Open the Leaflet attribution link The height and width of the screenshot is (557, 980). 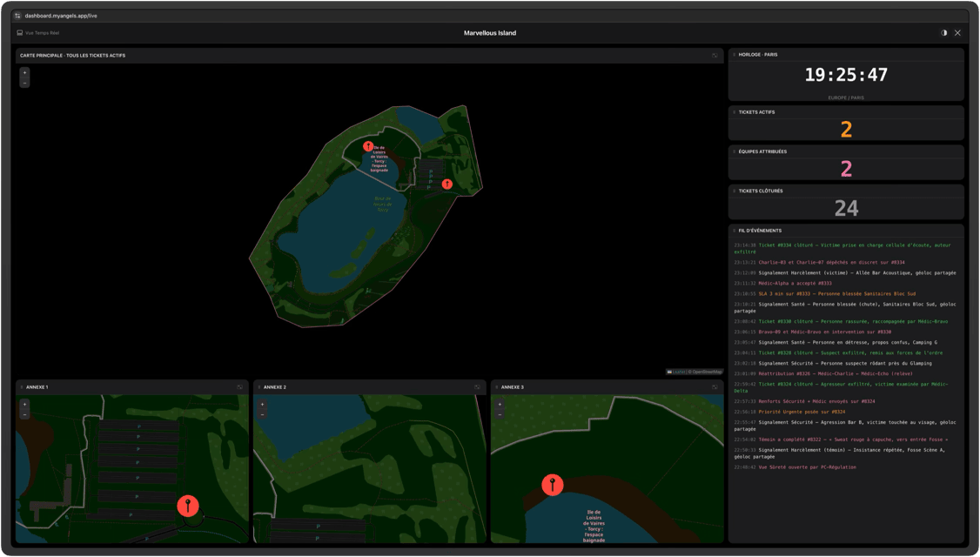677,372
